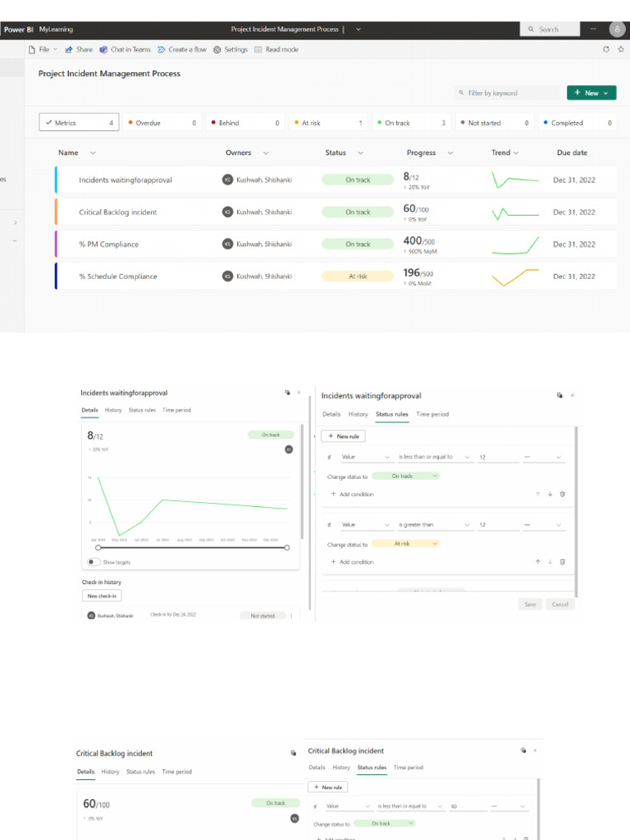Viewport: 630px width, 840px height.
Task: Open 'is less than or equal to' dropdown
Action: pyautogui.click(x=434, y=457)
